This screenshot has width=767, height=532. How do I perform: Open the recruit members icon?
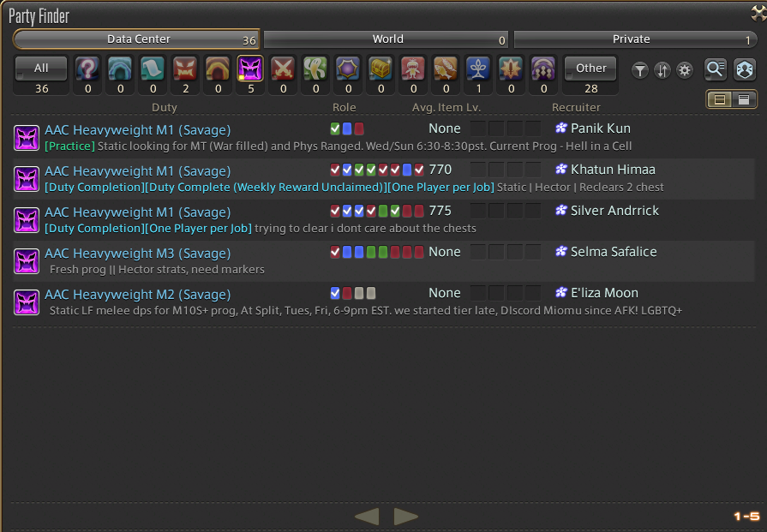click(745, 69)
